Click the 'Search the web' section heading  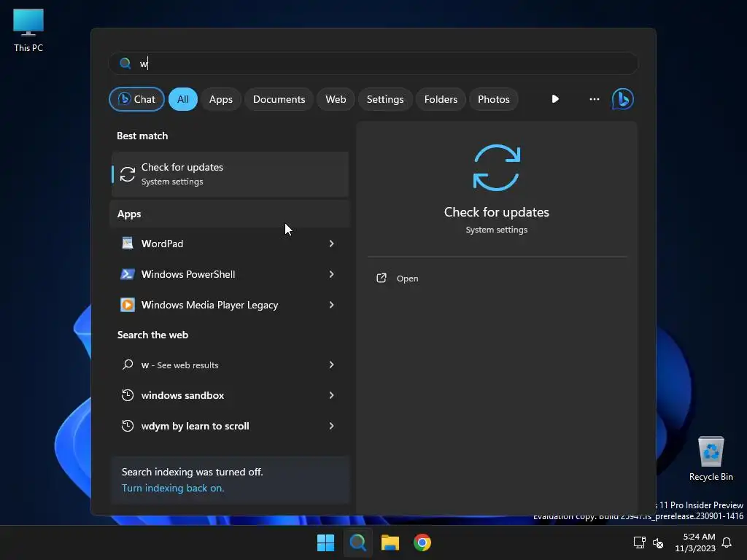pyautogui.click(x=152, y=335)
